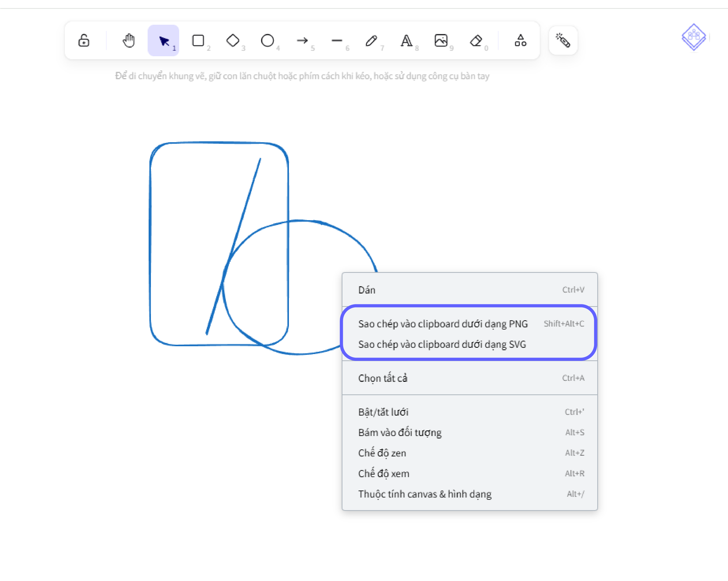Select the Text tool
The height and width of the screenshot is (581, 728).
coord(406,41)
